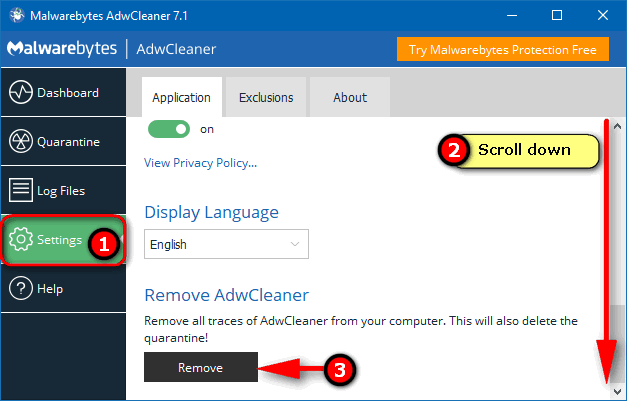Click the vertical scrollbar thumb
Screen dimensions: 627x401
(x=617, y=344)
